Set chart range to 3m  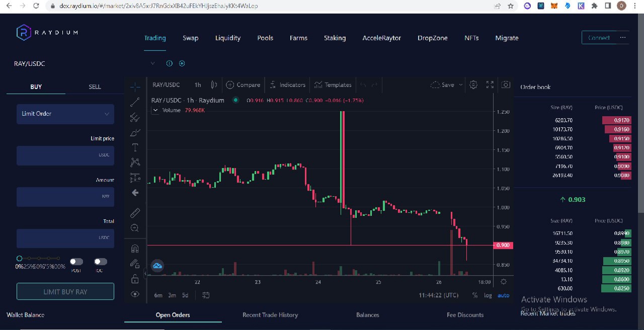click(172, 295)
